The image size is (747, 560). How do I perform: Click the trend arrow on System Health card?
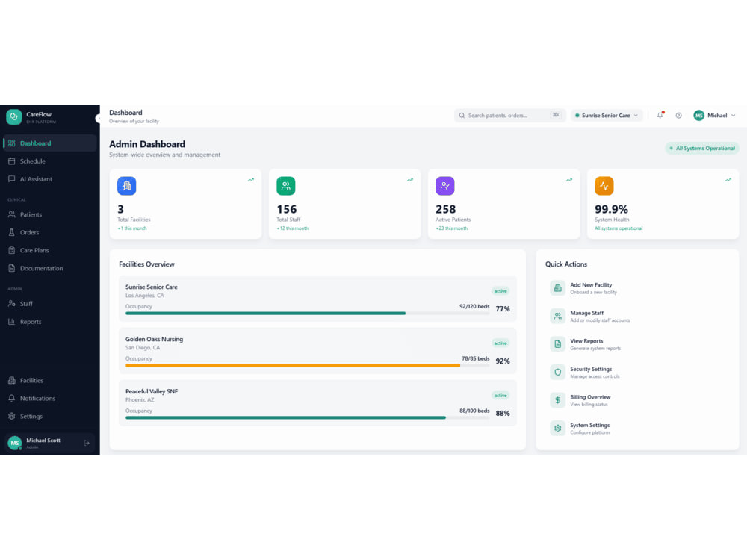728,179
